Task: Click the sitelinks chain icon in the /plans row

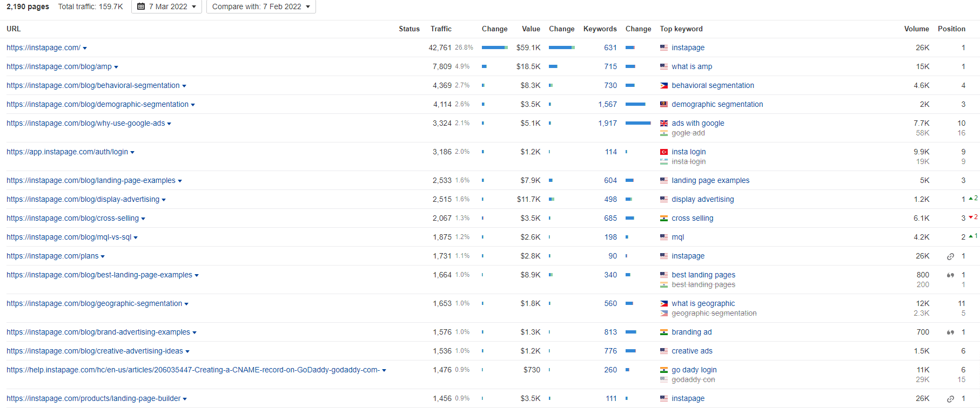Action: point(950,256)
